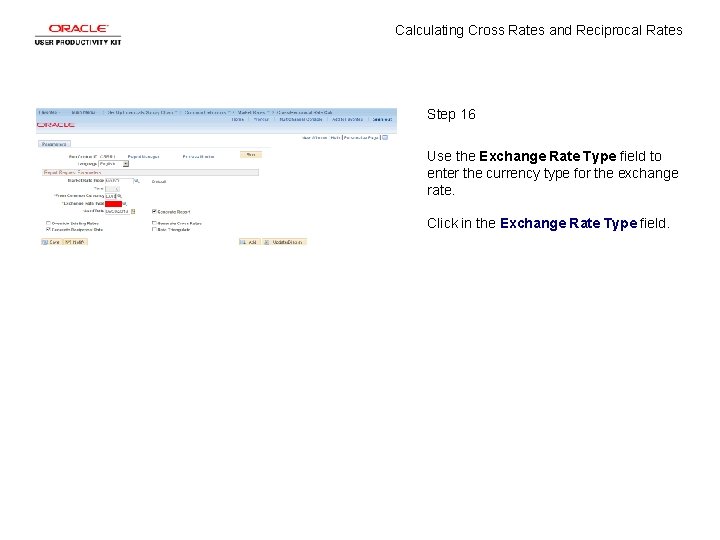This screenshot has height=540, width=720.
Task: Select the Parameters tab
Action: [54, 144]
